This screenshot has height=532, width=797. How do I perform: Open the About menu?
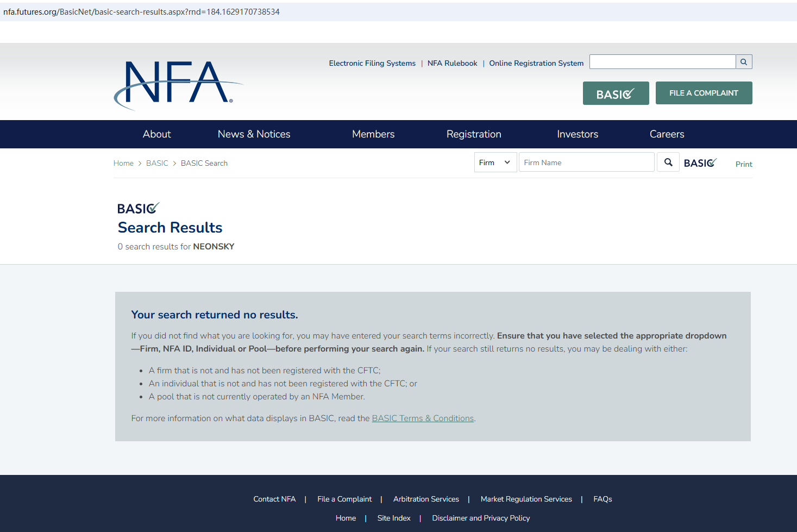point(156,134)
